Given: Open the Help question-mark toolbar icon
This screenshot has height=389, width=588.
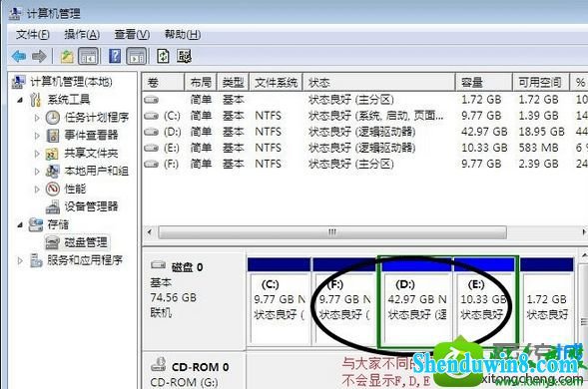Looking at the screenshot, I should [x=115, y=56].
